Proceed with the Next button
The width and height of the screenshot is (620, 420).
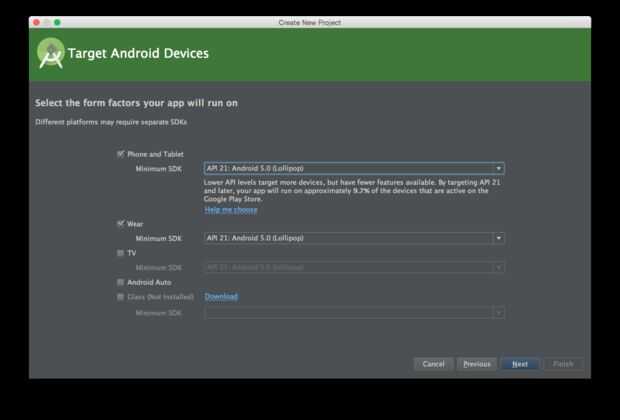point(520,364)
